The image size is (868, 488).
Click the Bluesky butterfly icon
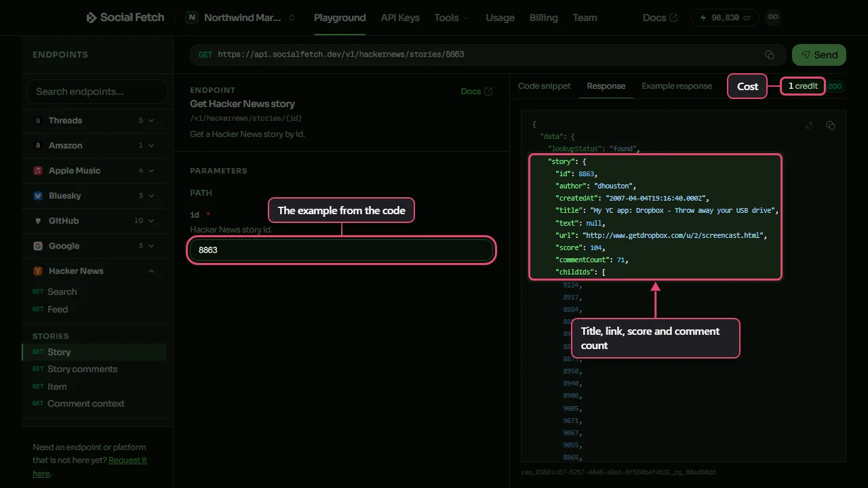(x=38, y=196)
